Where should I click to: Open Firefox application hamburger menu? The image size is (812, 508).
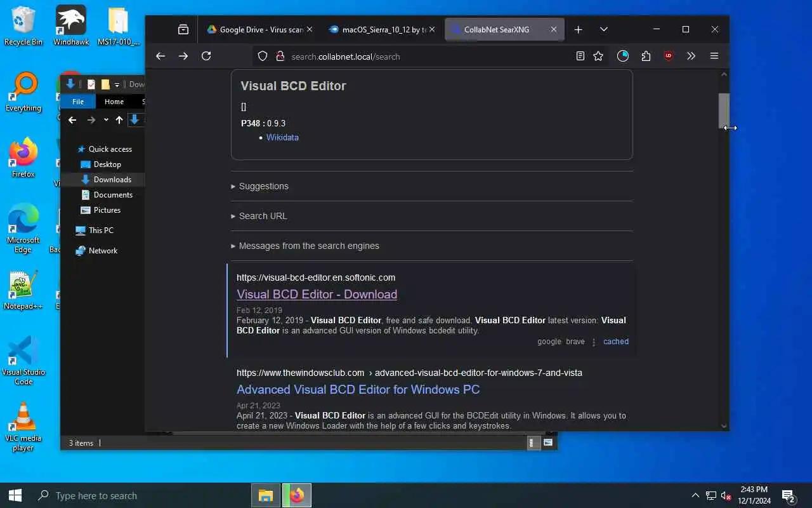(714, 57)
